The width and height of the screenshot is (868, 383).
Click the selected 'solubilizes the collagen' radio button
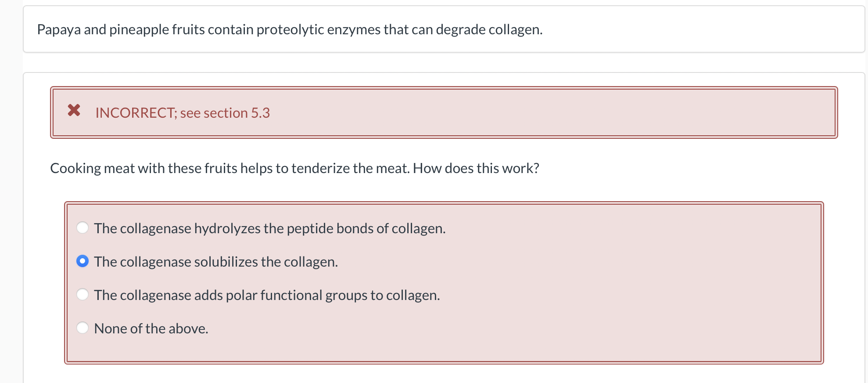point(82,261)
